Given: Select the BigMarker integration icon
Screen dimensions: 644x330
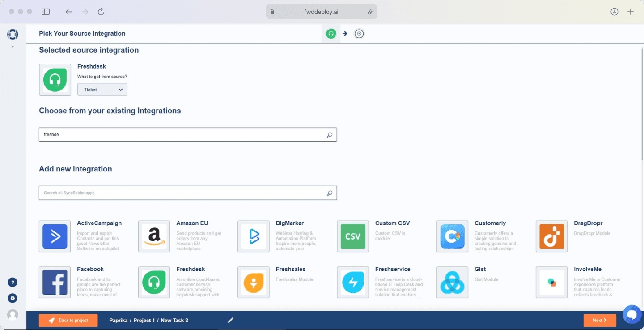Looking at the screenshot, I should point(254,236).
